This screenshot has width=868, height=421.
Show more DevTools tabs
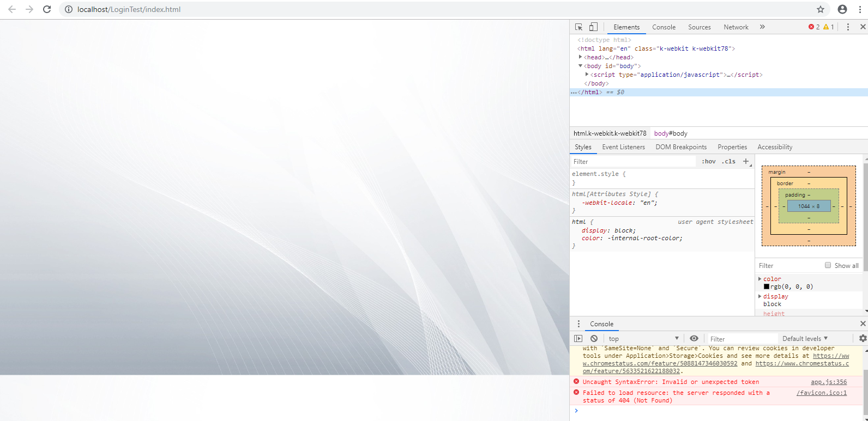[x=762, y=27]
